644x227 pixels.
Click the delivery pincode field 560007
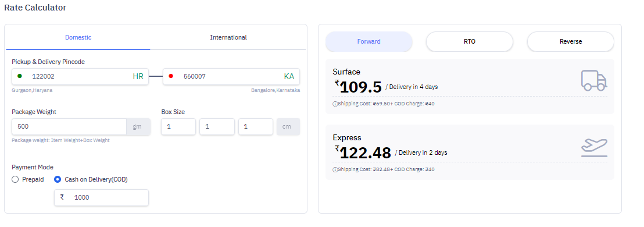point(231,76)
